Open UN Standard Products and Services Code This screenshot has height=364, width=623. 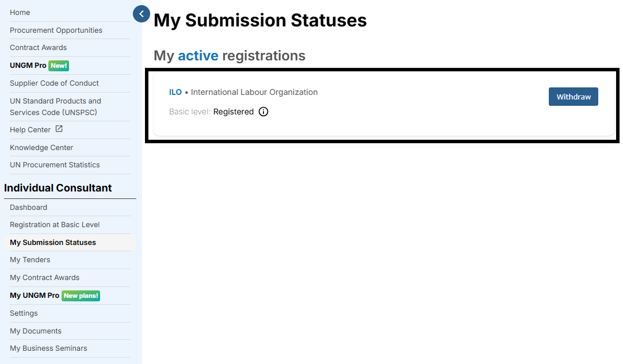[55, 106]
